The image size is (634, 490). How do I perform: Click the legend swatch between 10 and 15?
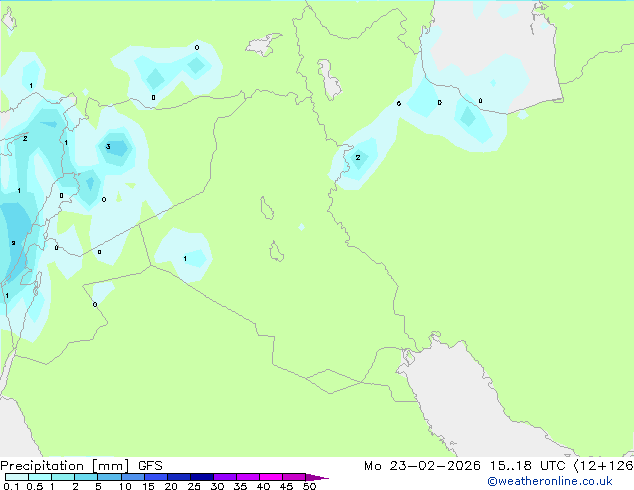click(133, 477)
